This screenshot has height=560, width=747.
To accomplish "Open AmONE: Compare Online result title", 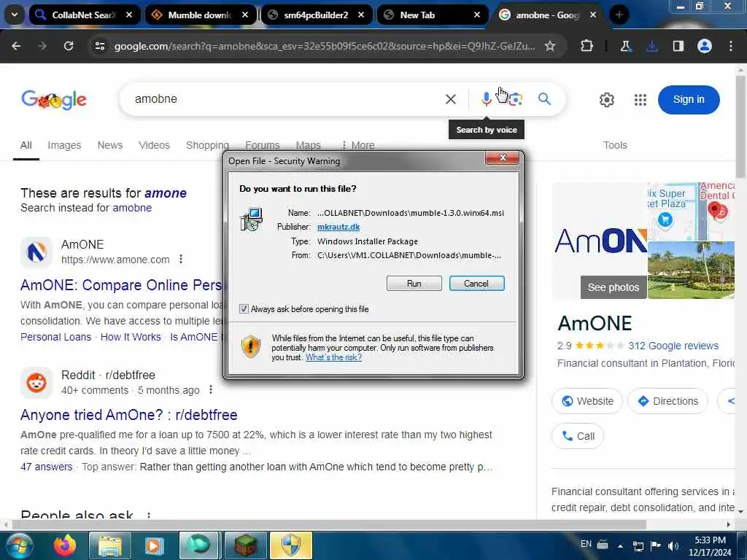I will (x=122, y=285).
